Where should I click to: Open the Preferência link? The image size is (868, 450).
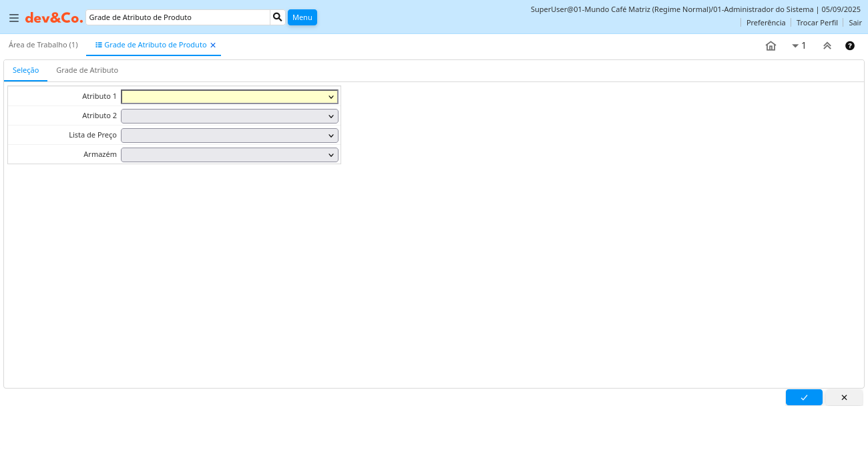[766, 23]
